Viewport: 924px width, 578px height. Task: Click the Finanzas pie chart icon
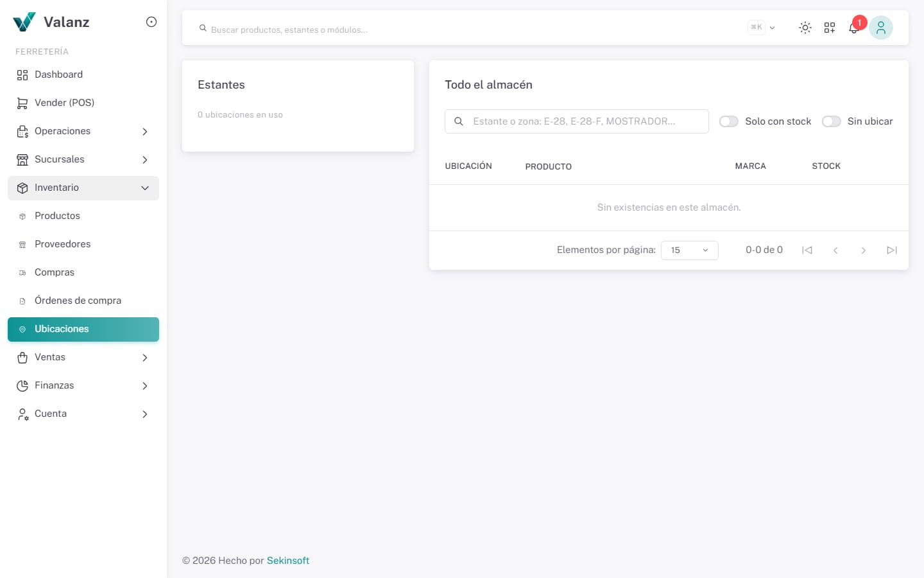(22, 386)
